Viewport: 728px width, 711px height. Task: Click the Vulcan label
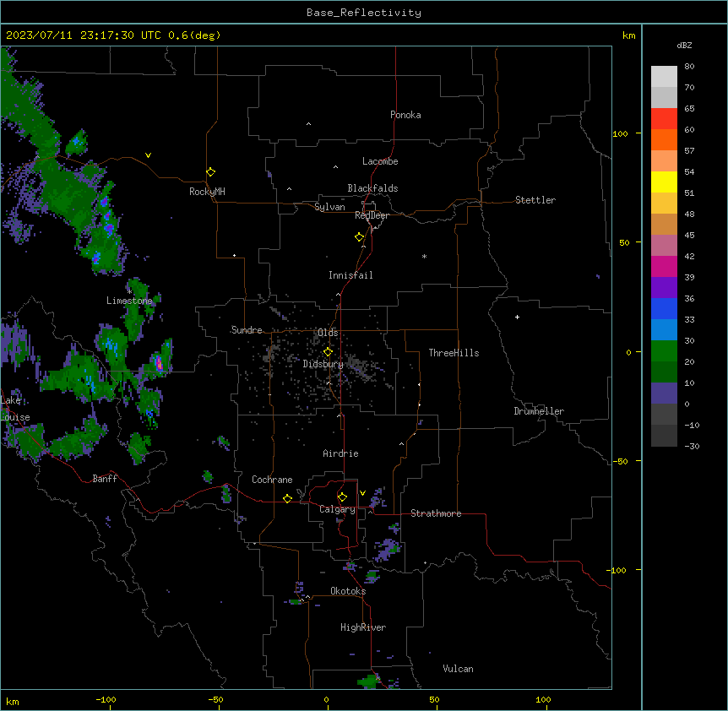click(459, 669)
